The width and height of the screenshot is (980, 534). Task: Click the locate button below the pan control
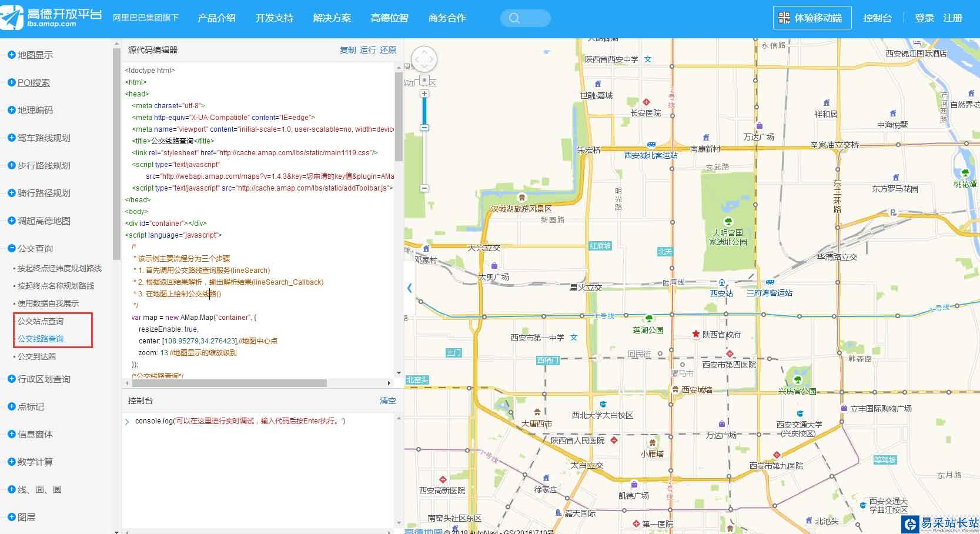[x=424, y=80]
